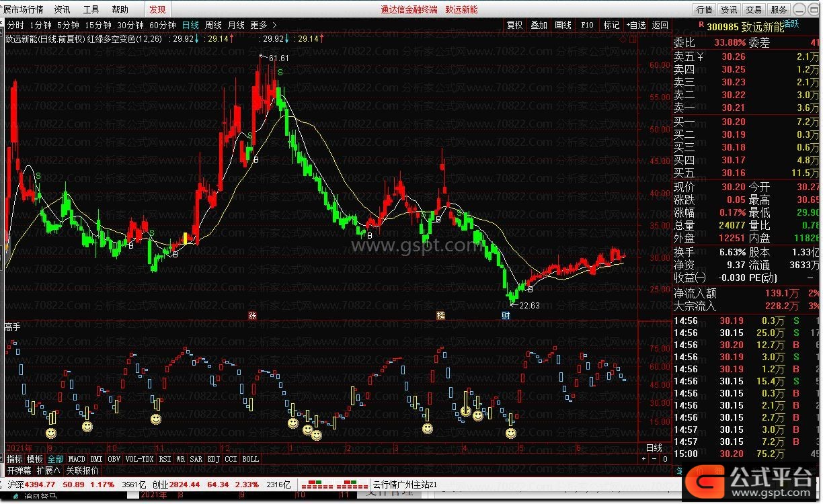This screenshot has width=823, height=504.
Task: Apply the WR indicator
Action: pyautogui.click(x=181, y=459)
